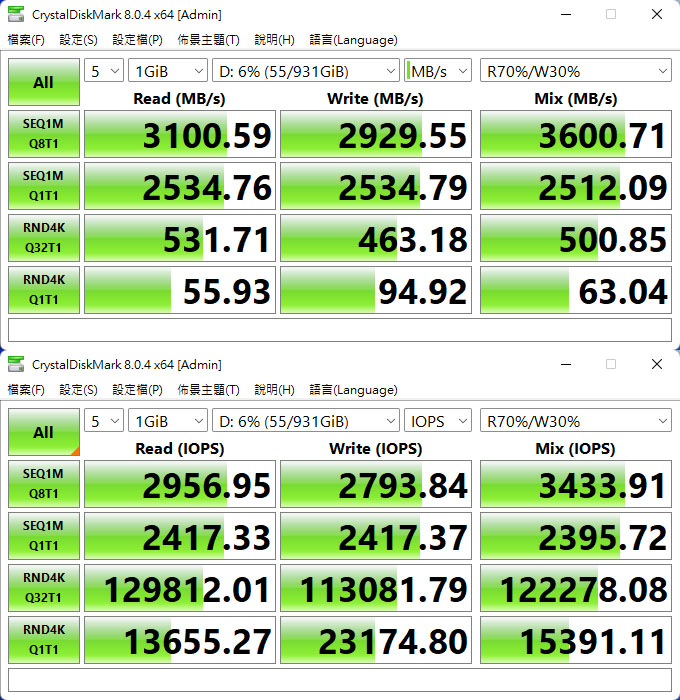Open 佈景主題(T) menu in top window
Viewport: 680px width, 700px height.
click(x=209, y=40)
